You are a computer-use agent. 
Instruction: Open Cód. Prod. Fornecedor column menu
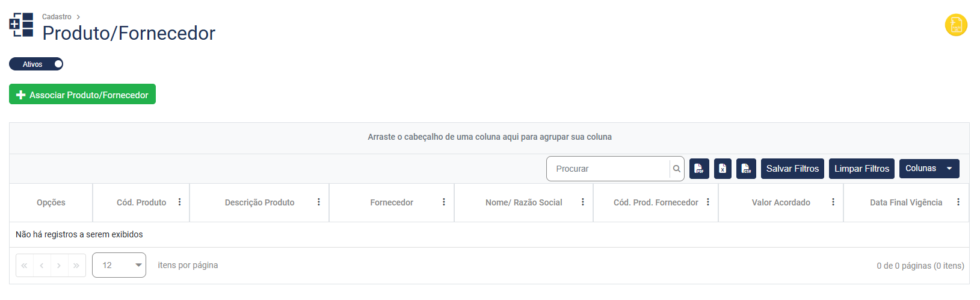click(707, 202)
